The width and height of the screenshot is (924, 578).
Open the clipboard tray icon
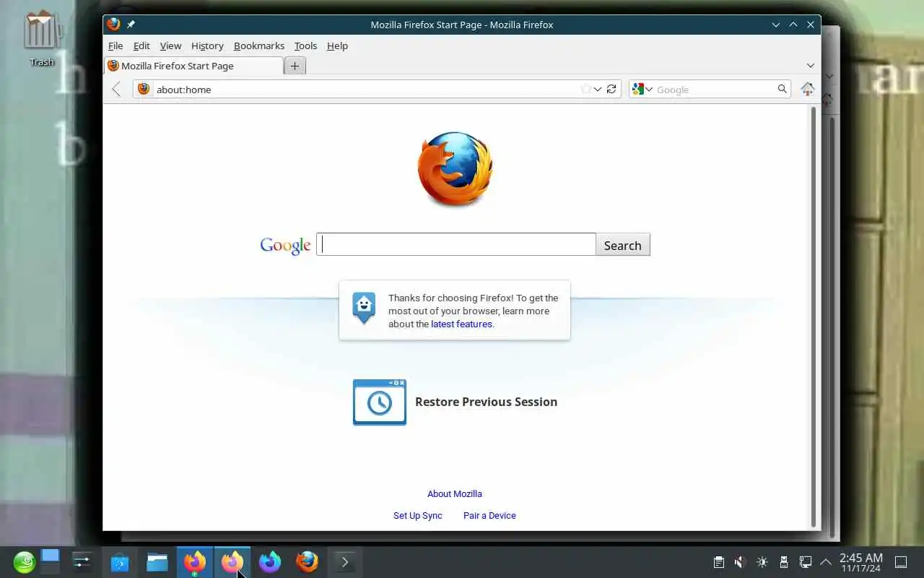(x=719, y=561)
